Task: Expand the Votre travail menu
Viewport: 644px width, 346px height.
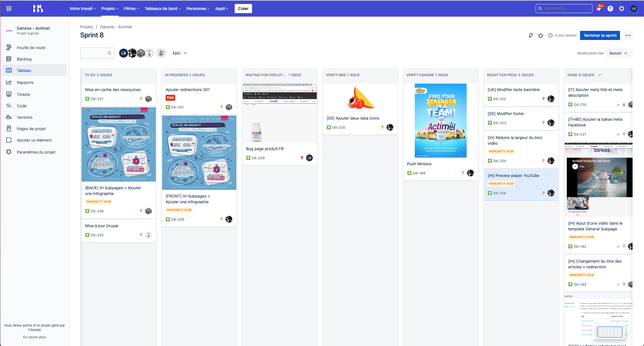Action: click(83, 9)
